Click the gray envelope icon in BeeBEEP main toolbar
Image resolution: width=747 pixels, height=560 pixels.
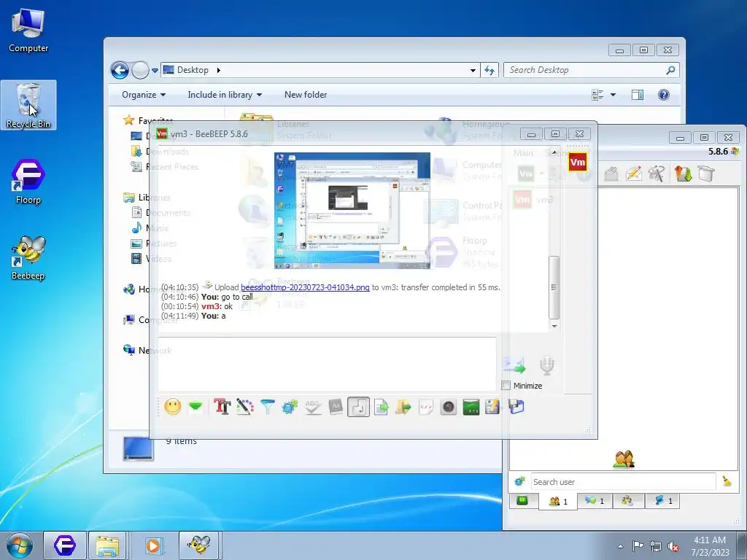pos(611,174)
